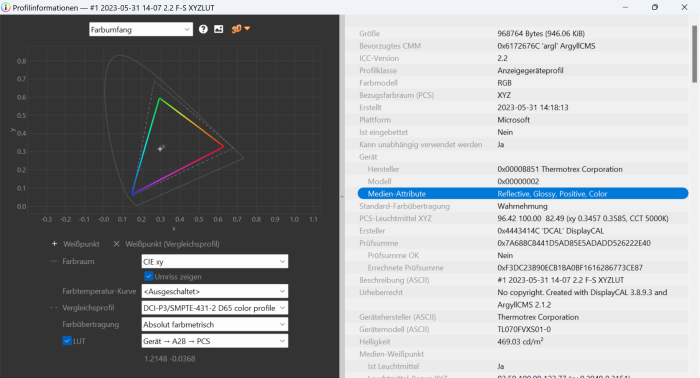Open the Farbumfang dropdown

141,29
